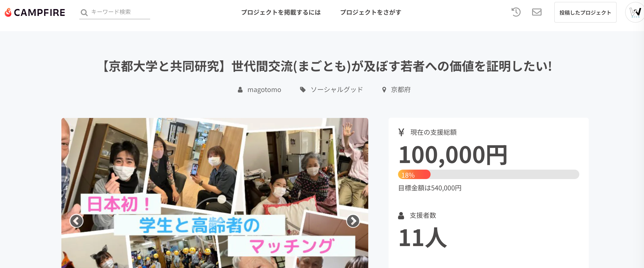Show previous image with left arrow
The image size is (644, 268).
pyautogui.click(x=76, y=221)
